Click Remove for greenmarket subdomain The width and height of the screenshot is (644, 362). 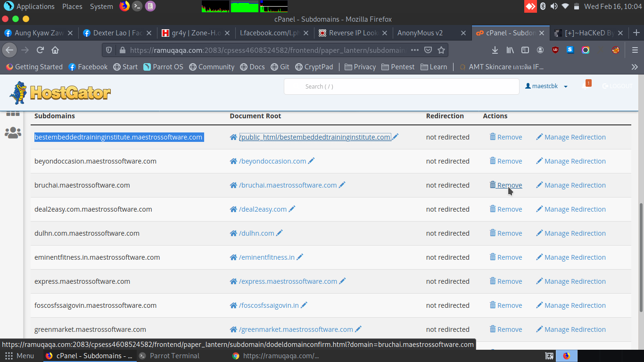coord(506,329)
